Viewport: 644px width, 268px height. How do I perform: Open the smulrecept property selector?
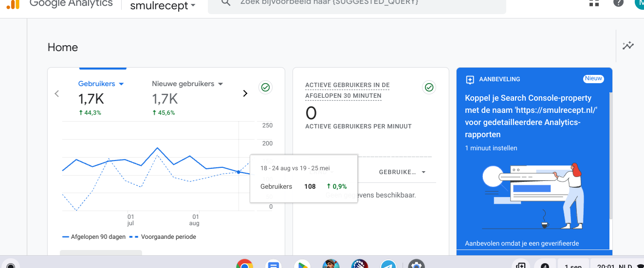[x=163, y=6]
